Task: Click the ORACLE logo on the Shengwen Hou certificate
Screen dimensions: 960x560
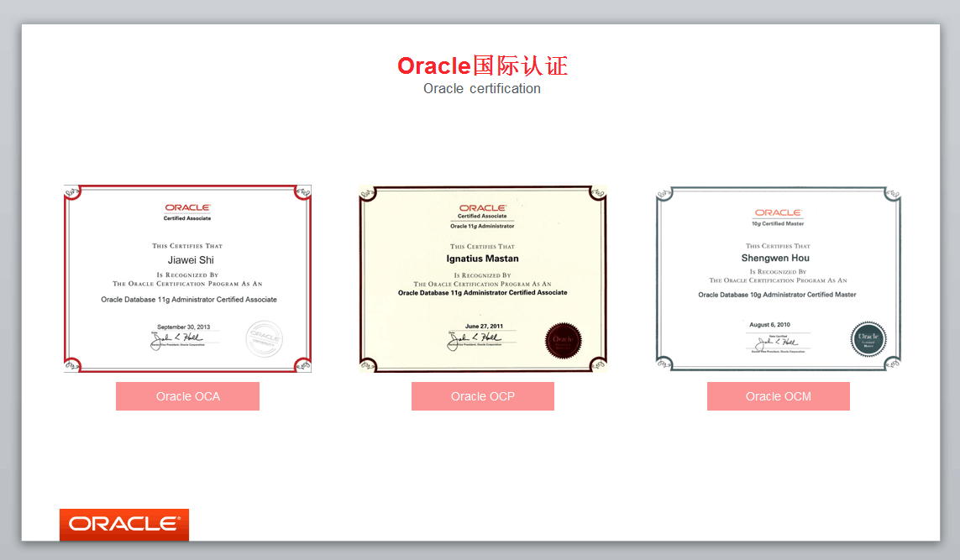Action: pyautogui.click(x=778, y=212)
